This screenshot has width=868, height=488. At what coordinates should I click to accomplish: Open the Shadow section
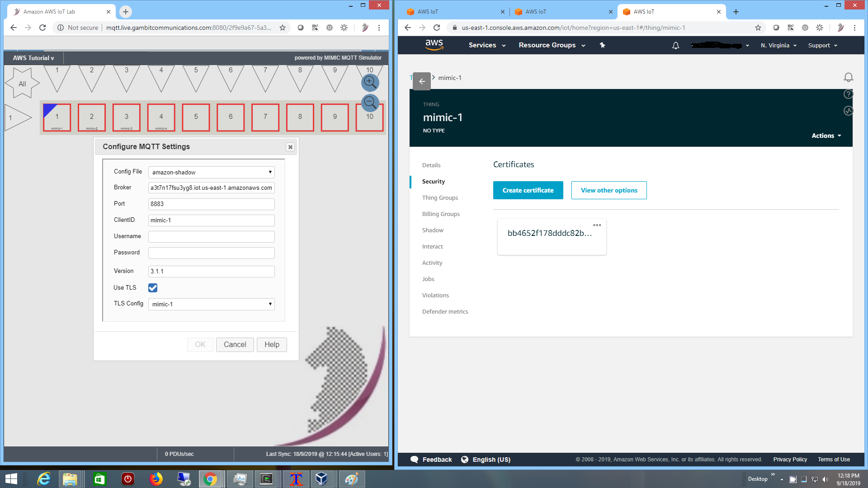(x=433, y=230)
